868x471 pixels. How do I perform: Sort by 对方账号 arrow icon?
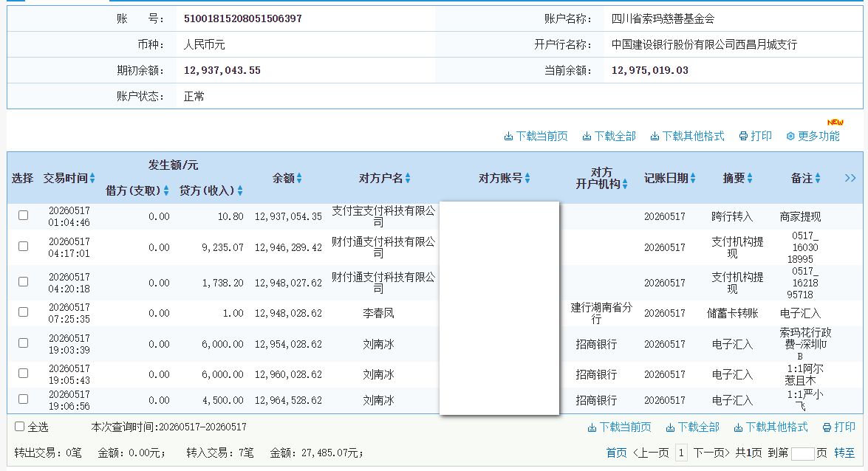coord(527,178)
